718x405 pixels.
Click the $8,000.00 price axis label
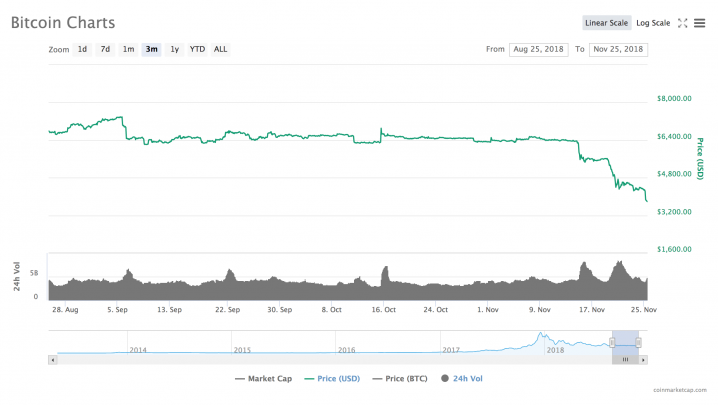coord(674,99)
